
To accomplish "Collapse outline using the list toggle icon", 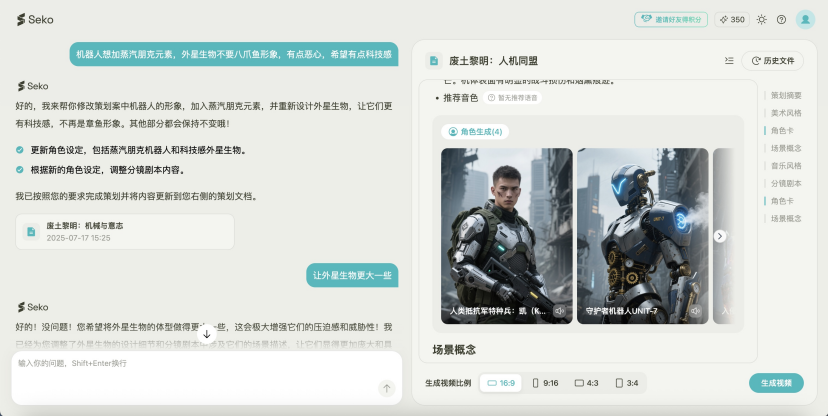I will (729, 61).
